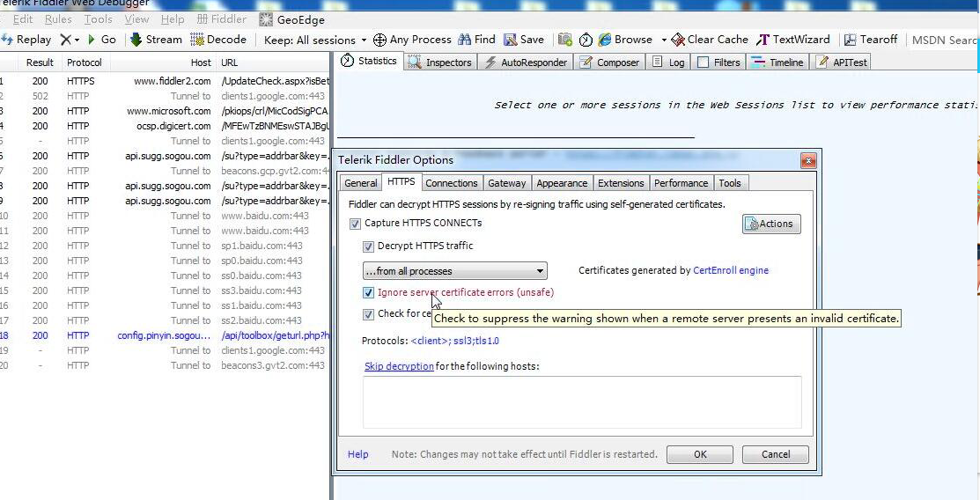Click Cancel in Fiddler Options

tap(776, 454)
